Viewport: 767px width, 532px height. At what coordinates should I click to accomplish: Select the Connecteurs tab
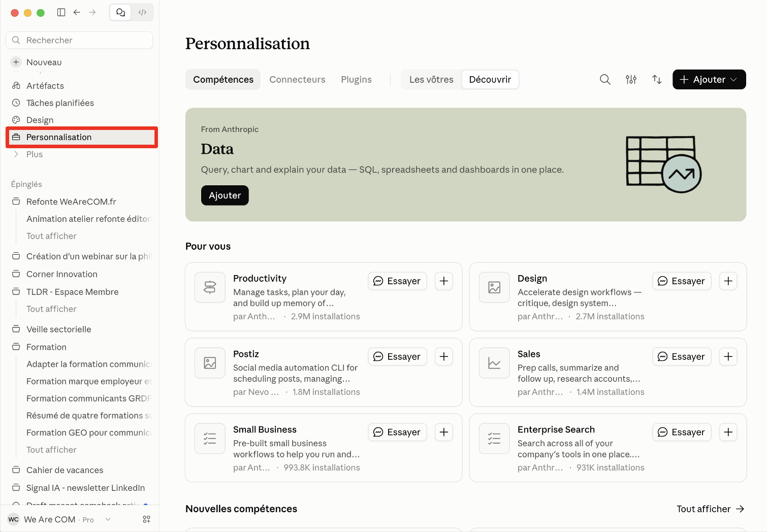[297, 80]
